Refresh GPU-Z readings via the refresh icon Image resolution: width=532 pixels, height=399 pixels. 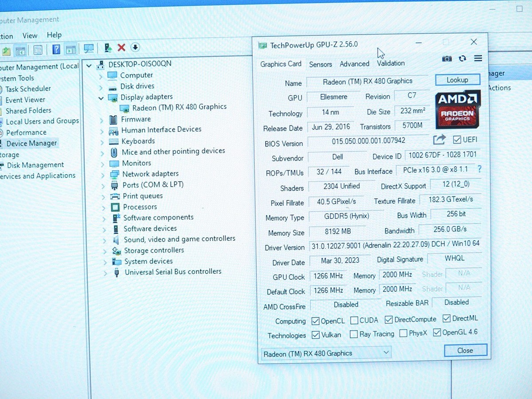462,58
